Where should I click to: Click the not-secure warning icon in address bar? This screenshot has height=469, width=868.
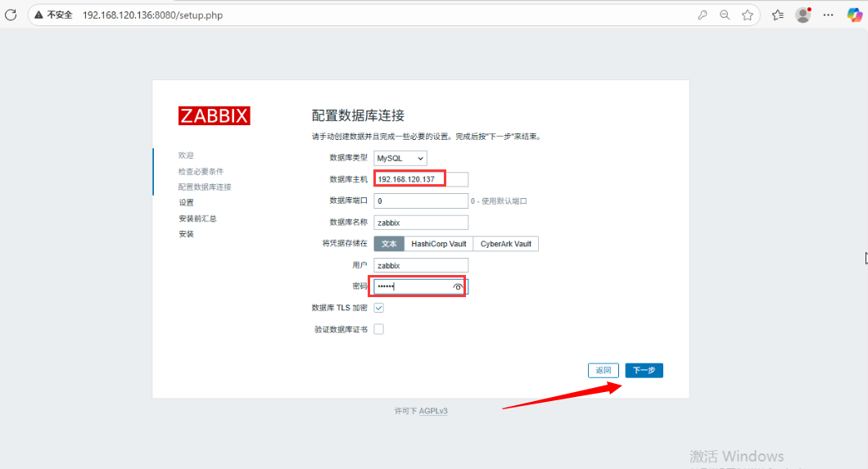click(x=38, y=15)
